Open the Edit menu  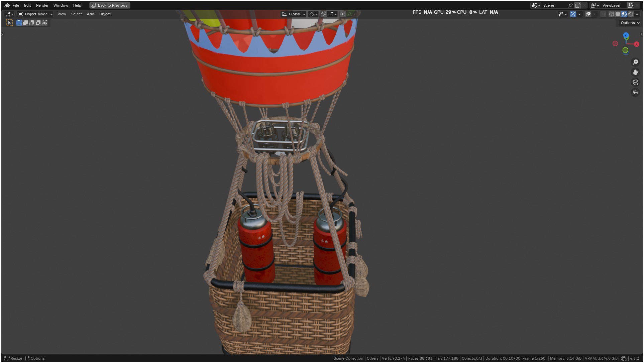tap(27, 5)
